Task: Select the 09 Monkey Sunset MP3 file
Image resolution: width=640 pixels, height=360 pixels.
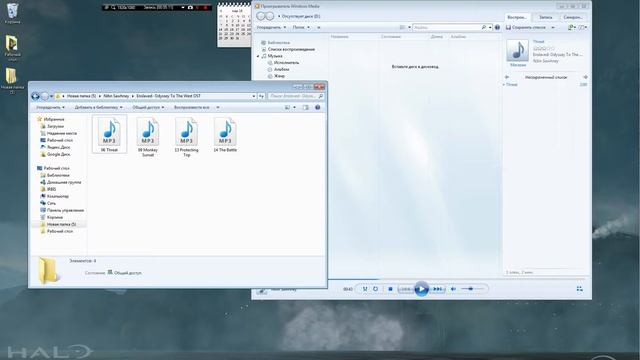Action: (148, 137)
